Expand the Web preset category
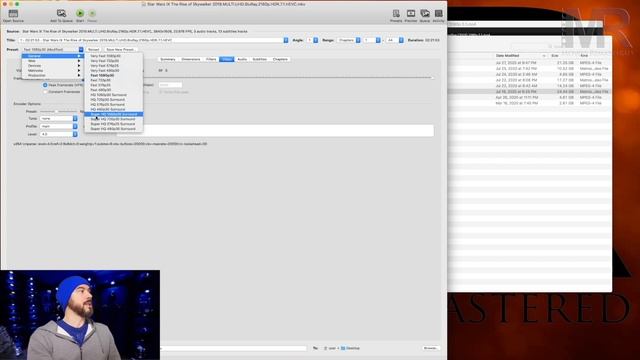 pyautogui.click(x=53, y=61)
